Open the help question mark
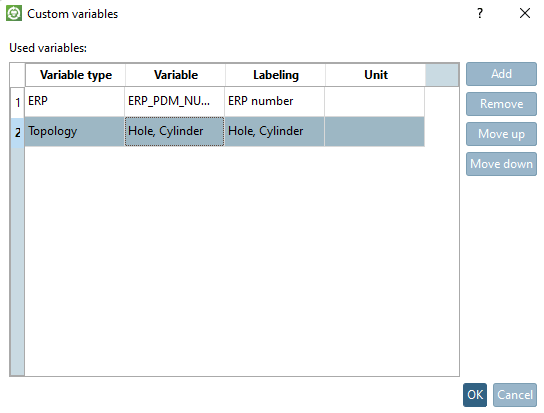Screen dimensions: 544x413 (479, 13)
